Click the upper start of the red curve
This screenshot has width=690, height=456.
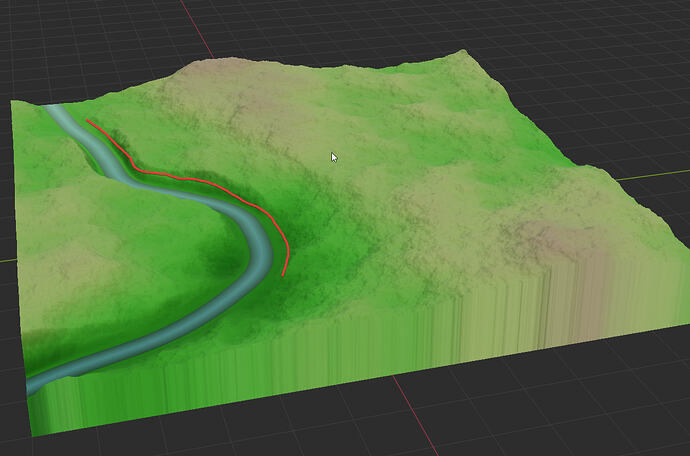[89, 122]
